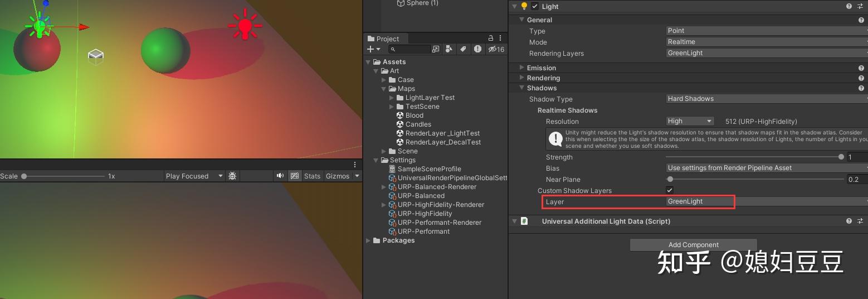This screenshot has width=868, height=299.
Task: Expand the Case folder
Action: (384, 80)
